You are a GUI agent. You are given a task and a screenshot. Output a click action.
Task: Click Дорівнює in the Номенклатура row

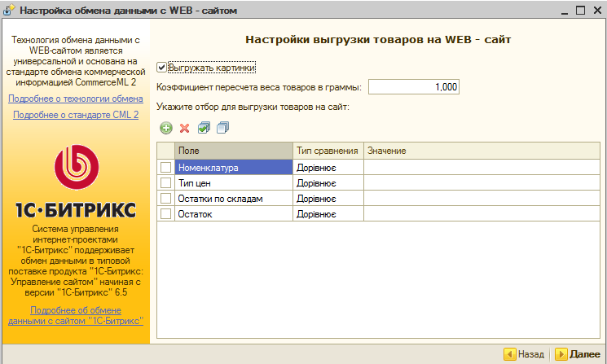[x=328, y=167]
